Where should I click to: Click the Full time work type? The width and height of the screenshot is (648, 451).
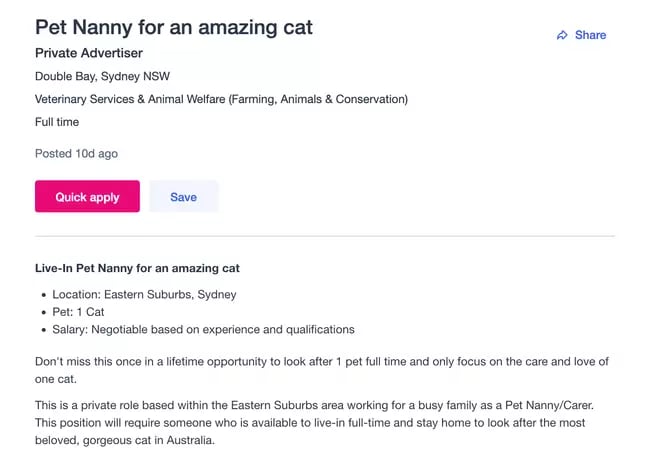(57, 122)
